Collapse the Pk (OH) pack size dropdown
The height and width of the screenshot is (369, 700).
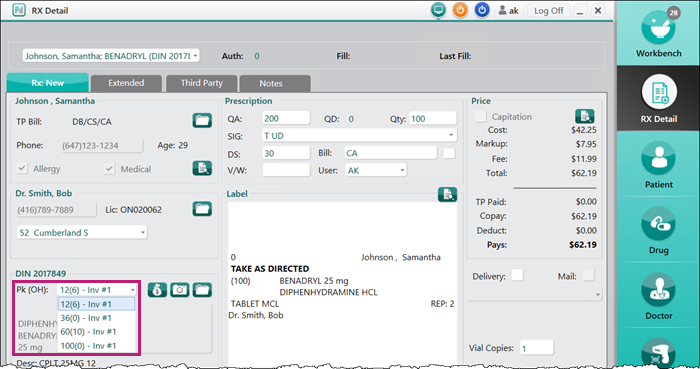pyautogui.click(x=133, y=290)
